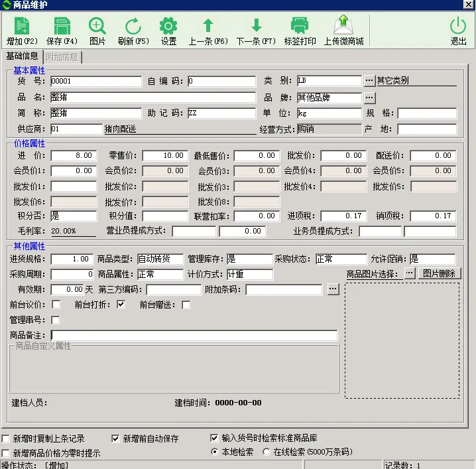Click the 猪肉配送 supplier name

click(120, 129)
